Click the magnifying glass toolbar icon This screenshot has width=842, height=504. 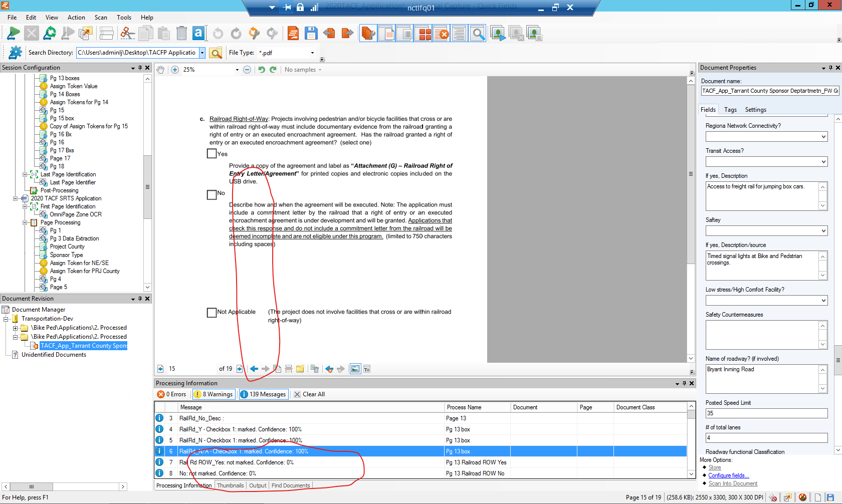point(479,34)
